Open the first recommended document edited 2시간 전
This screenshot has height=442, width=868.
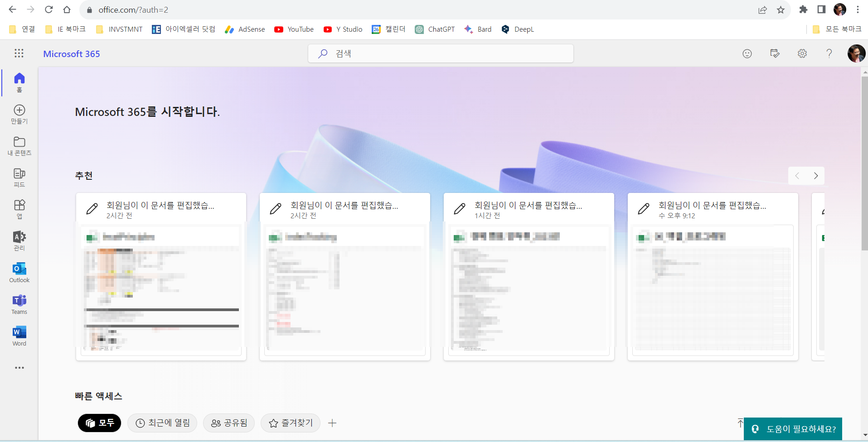161,277
